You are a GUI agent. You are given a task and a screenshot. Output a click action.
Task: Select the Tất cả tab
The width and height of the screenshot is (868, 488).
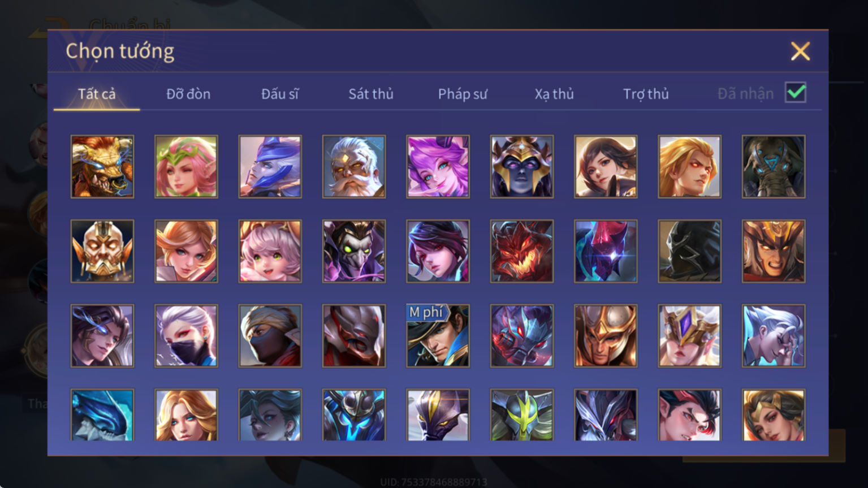[x=97, y=94]
